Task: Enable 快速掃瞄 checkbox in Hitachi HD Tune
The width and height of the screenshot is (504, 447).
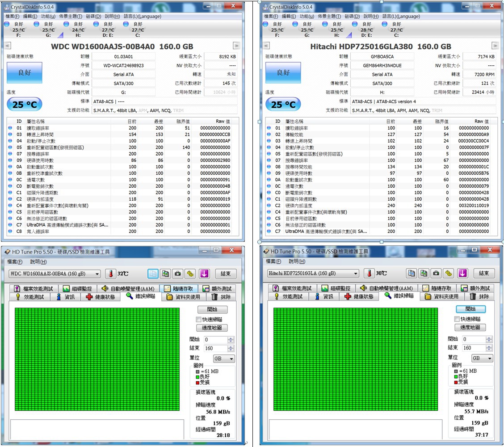Action: pos(457,319)
